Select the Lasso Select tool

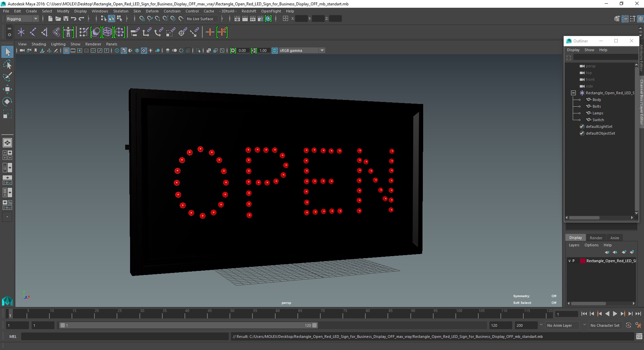pos(7,64)
